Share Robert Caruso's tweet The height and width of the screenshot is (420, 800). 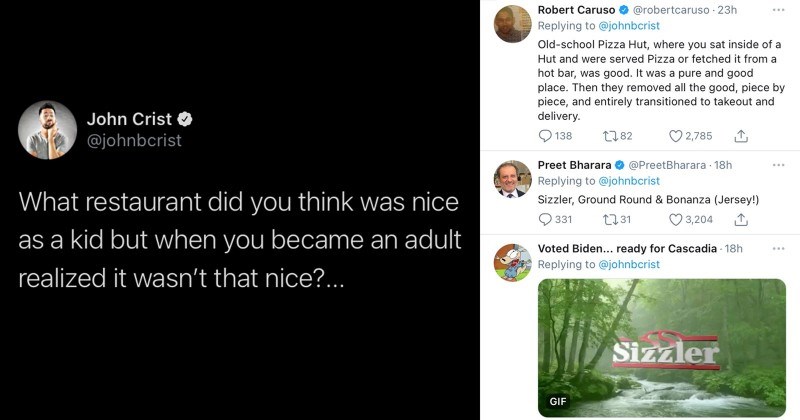tap(741, 136)
